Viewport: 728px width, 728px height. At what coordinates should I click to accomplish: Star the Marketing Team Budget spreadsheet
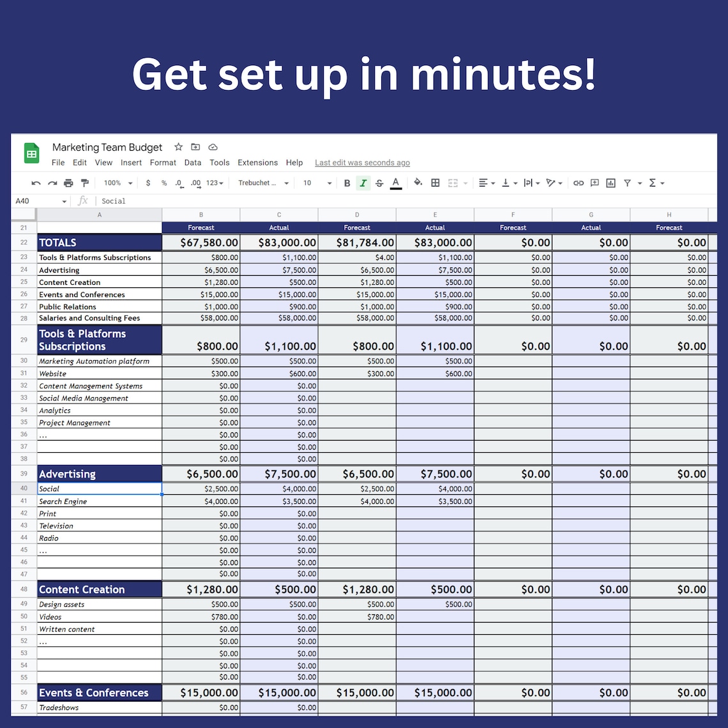tap(178, 147)
